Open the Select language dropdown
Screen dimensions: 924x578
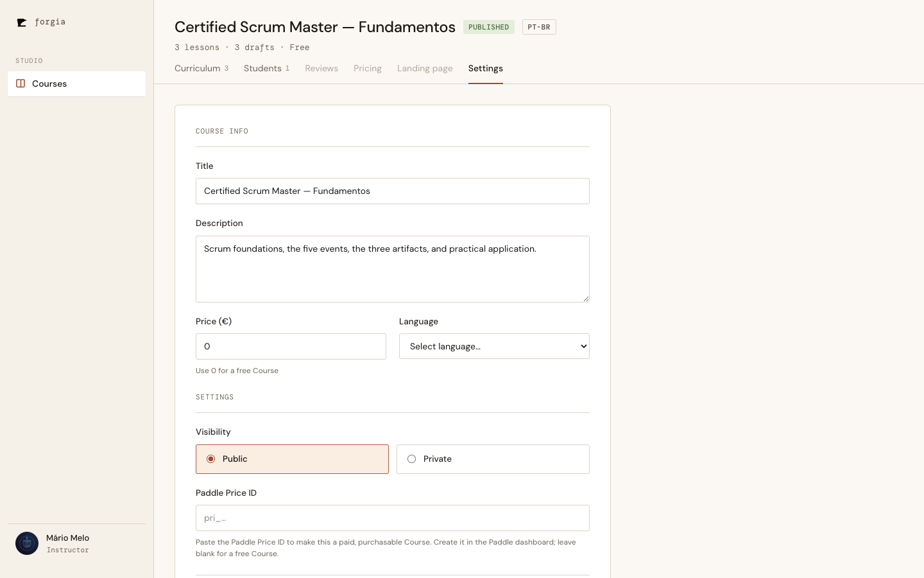click(x=494, y=346)
